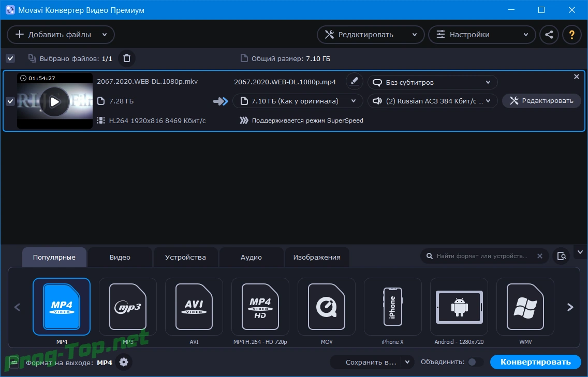Switch to the Популярные tab
Viewport: 588px width, 377px height.
pyautogui.click(x=54, y=257)
